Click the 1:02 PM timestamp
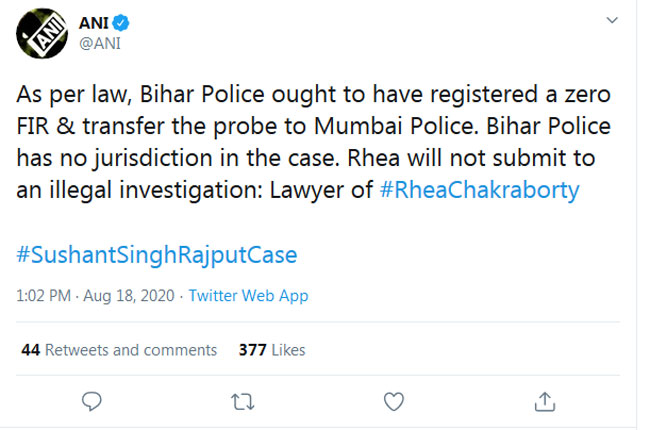Image resolution: width=650 pixels, height=430 pixels. tap(44, 296)
